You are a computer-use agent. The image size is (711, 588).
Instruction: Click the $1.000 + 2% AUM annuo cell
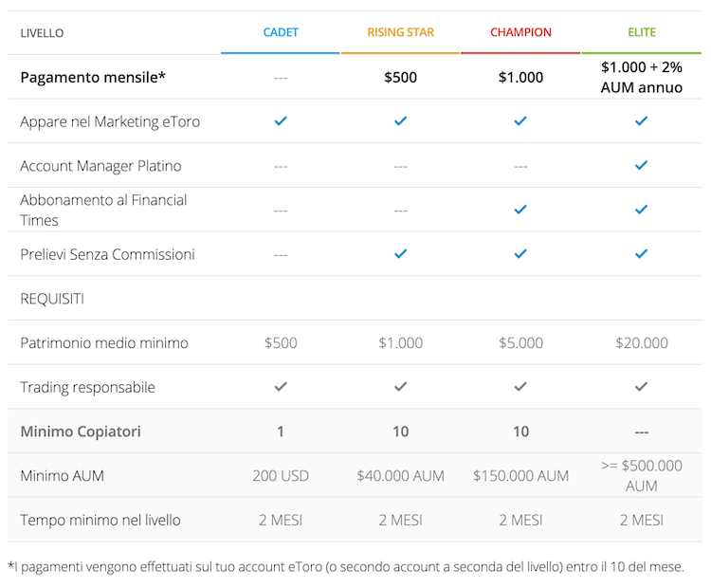tap(642, 77)
